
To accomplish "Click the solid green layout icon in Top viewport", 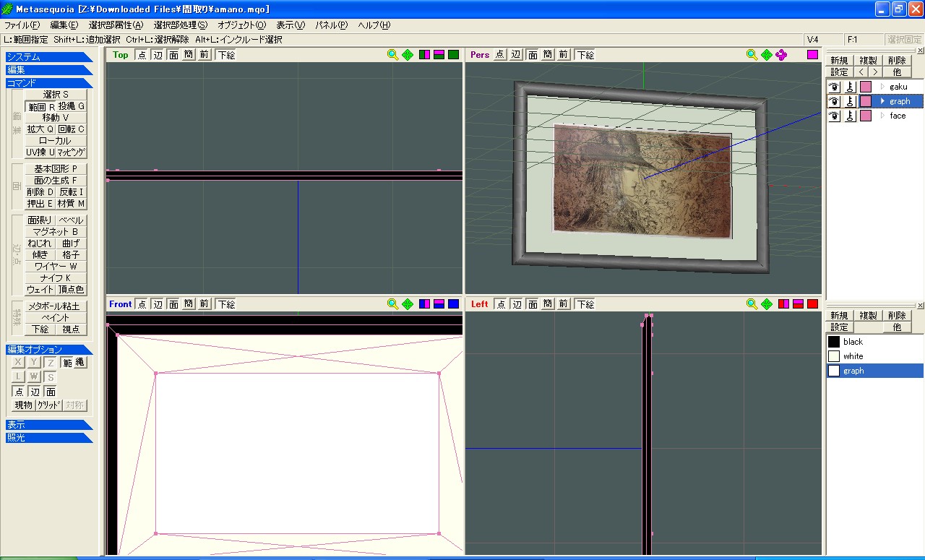I will [x=454, y=55].
